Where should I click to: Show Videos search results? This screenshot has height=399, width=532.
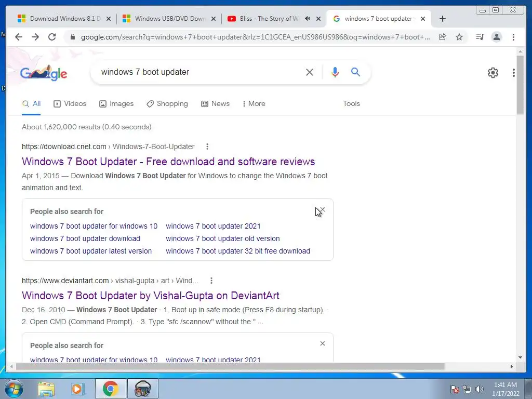click(x=70, y=104)
